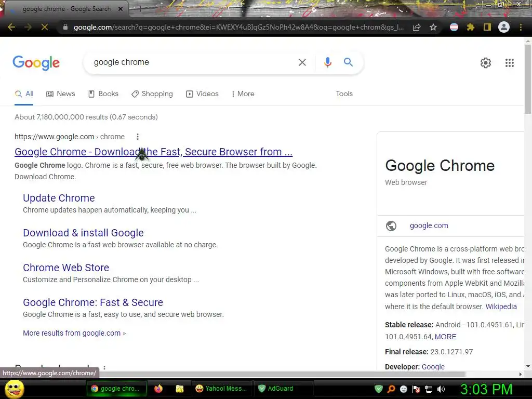View site information via the padlock icon
The width and height of the screenshot is (532, 399).
click(x=65, y=27)
